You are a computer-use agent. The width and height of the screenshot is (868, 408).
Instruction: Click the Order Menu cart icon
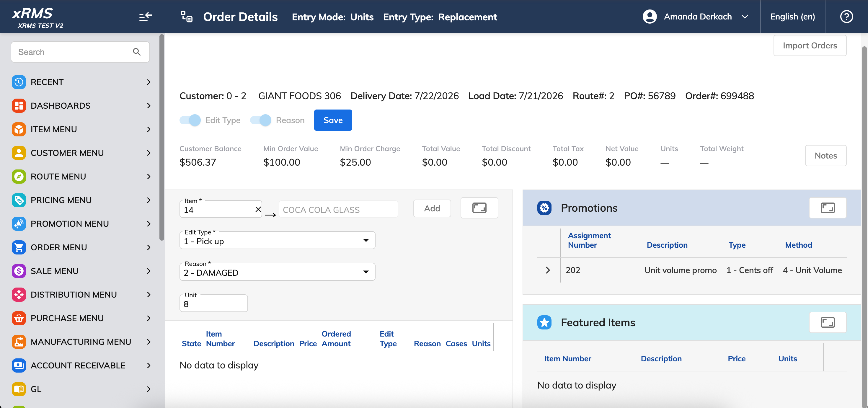click(x=19, y=247)
